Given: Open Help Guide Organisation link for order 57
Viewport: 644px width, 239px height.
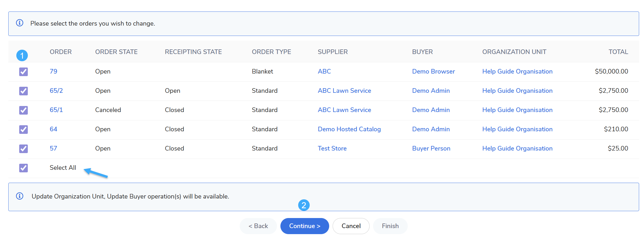Looking at the screenshot, I should (x=517, y=148).
